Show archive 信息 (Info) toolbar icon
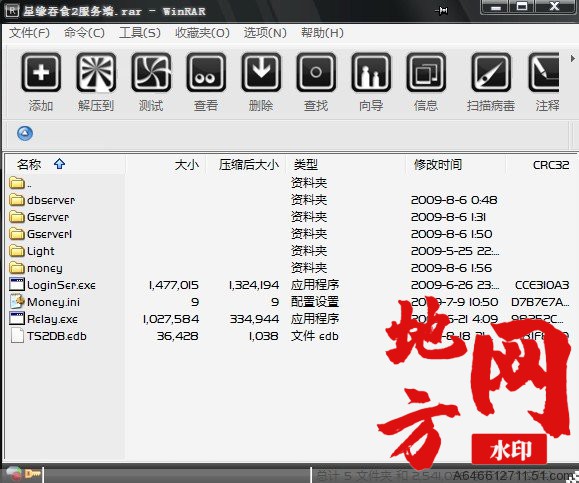The height and width of the screenshot is (483, 579). [x=426, y=72]
